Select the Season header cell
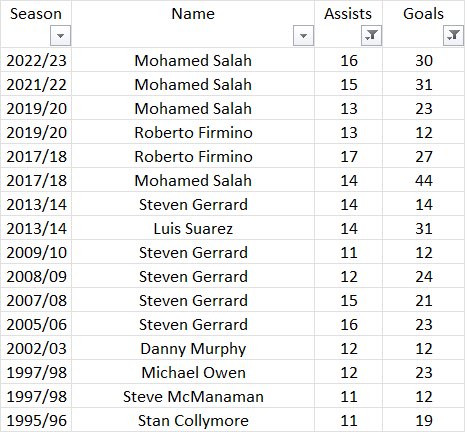 [x=36, y=24]
